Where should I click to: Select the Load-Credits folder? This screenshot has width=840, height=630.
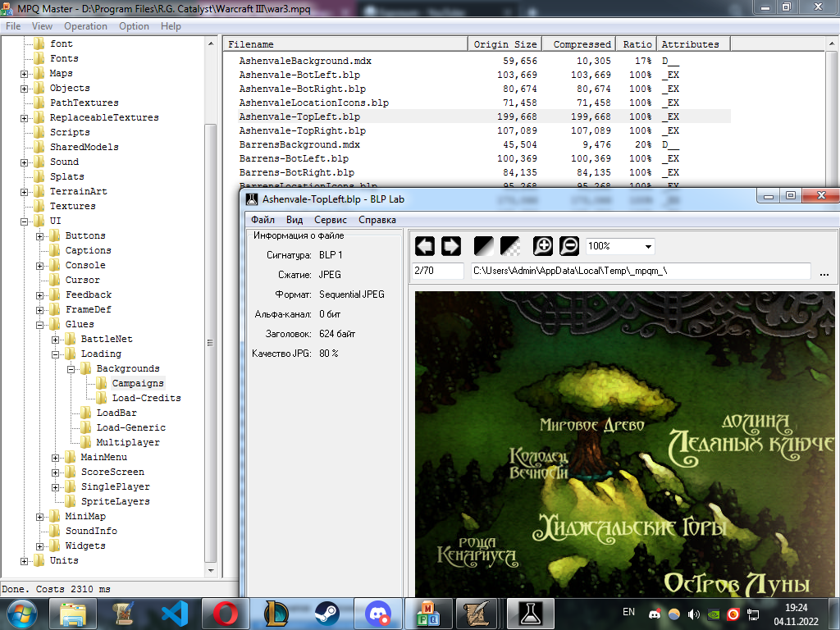coord(146,398)
